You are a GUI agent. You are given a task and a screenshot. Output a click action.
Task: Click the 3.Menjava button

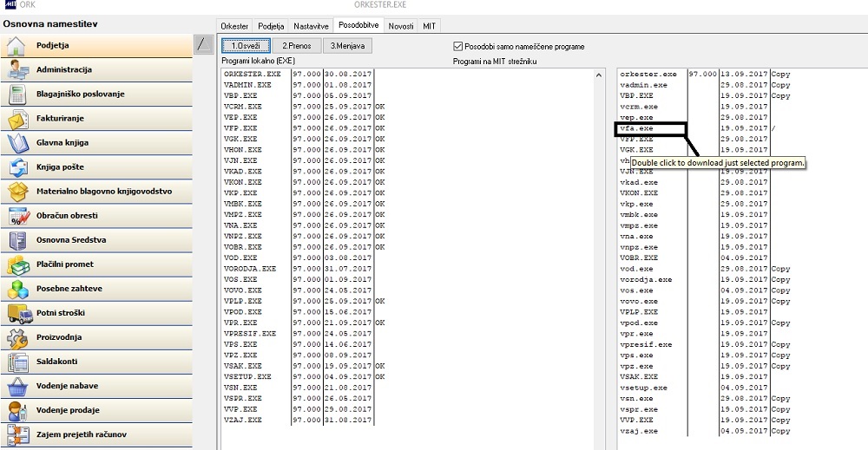click(x=348, y=45)
